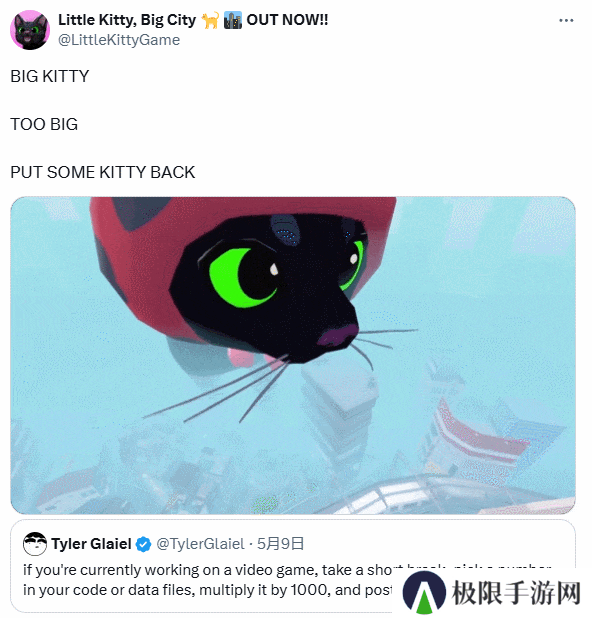Click the Little Kitty, Big City display name
Viewport: 592px width, 618px height.
tap(127, 20)
